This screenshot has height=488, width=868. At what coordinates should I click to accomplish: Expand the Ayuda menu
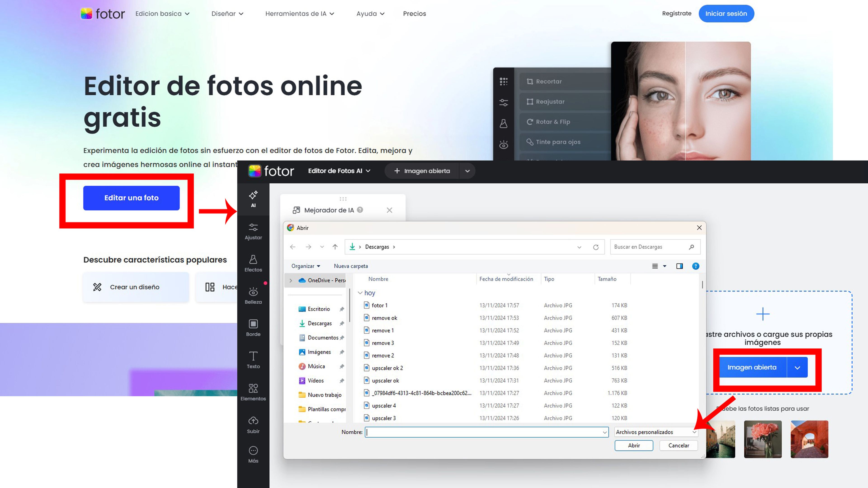coord(370,14)
